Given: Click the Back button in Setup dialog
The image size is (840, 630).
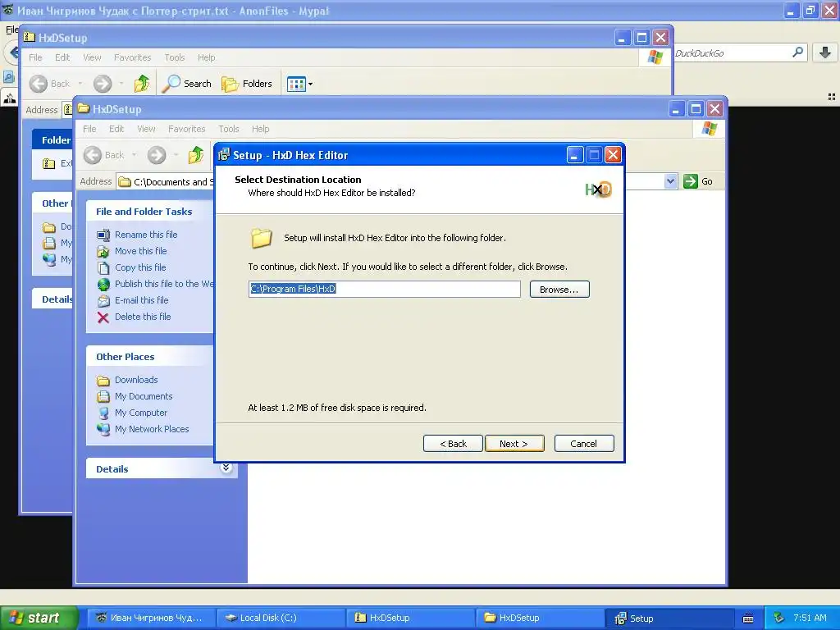Looking at the screenshot, I should click(x=453, y=444).
